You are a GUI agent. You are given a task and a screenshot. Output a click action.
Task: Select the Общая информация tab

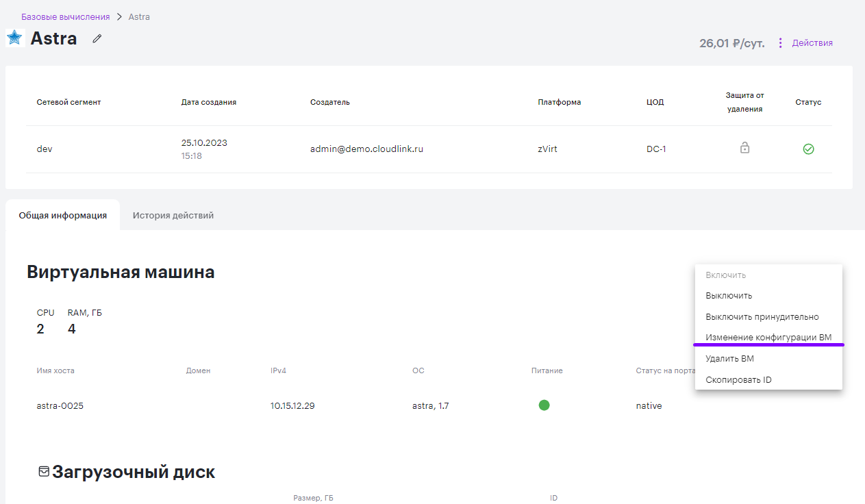(63, 215)
